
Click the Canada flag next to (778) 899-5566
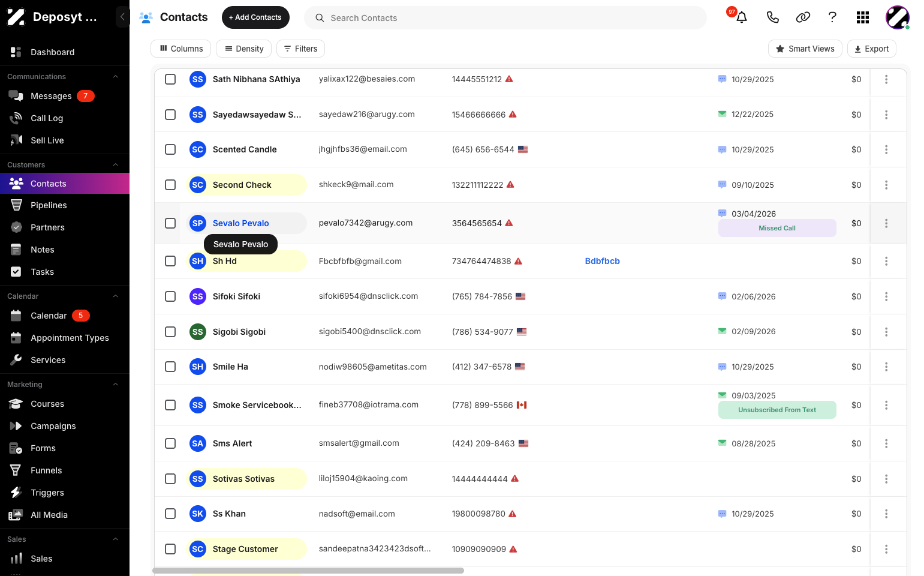[522, 405]
